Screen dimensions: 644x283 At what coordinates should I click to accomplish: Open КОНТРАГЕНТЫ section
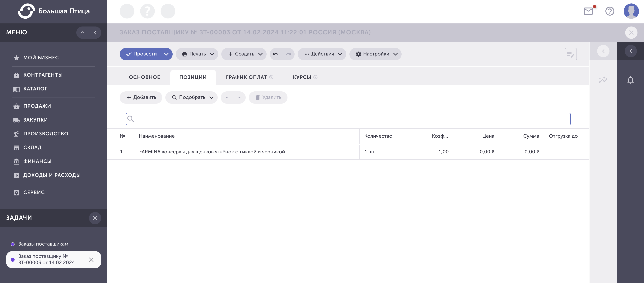(x=43, y=75)
